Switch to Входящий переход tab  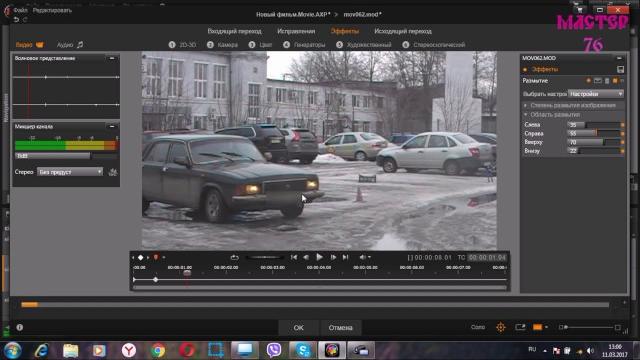234,31
